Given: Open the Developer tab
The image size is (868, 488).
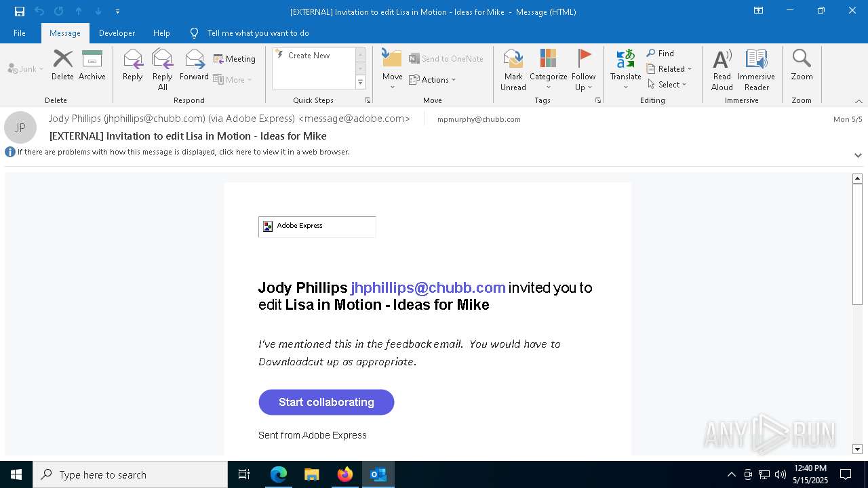Looking at the screenshot, I should tap(117, 33).
